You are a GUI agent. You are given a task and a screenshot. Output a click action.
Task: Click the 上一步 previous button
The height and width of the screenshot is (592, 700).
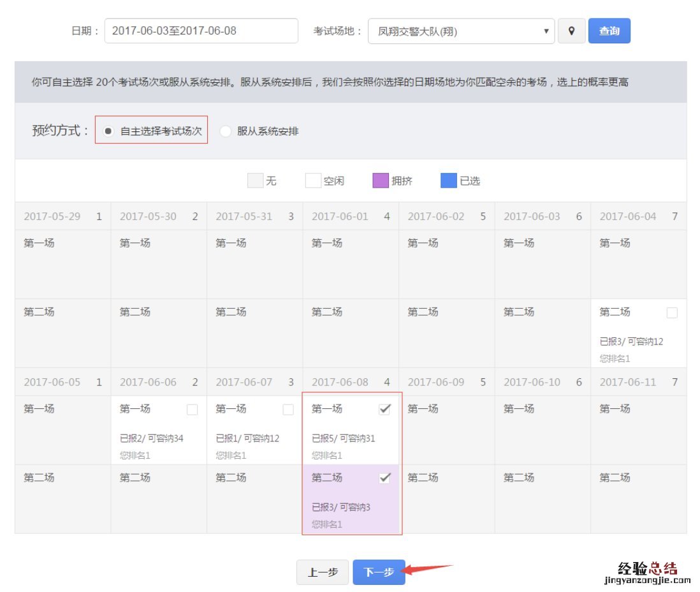[x=323, y=572]
